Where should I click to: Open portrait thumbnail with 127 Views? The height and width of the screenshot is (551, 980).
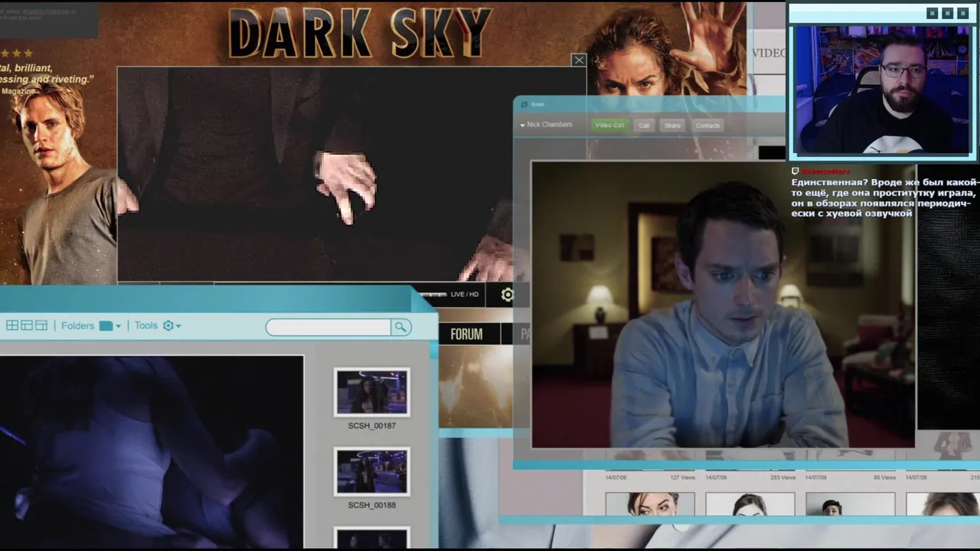click(649, 504)
